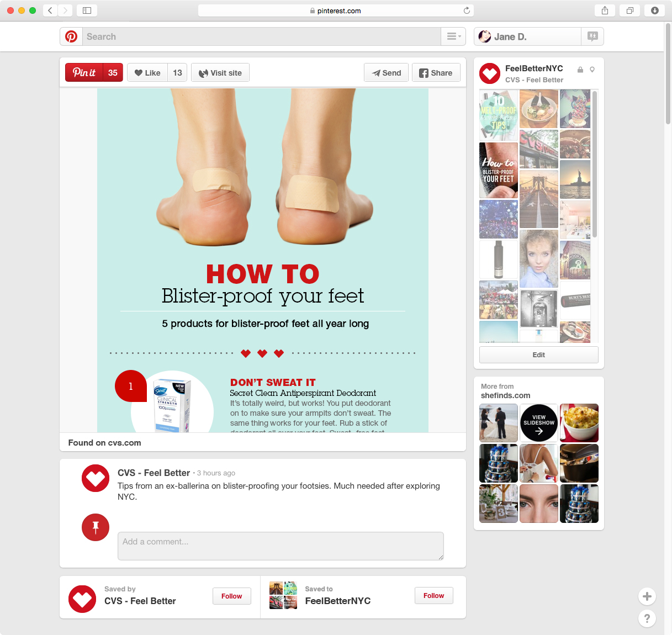Click the main blister-proof feet pin image
Viewport: 672px width, 635px height.
coord(263,260)
